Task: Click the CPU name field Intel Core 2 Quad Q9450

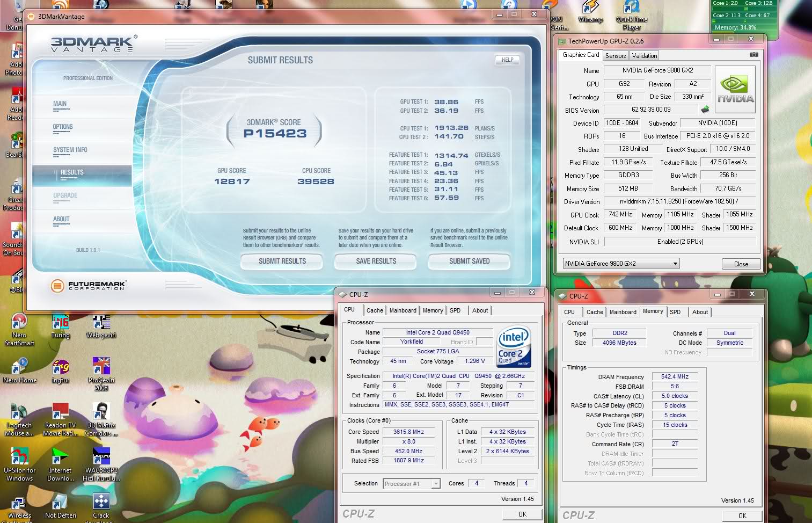Action: [x=437, y=332]
